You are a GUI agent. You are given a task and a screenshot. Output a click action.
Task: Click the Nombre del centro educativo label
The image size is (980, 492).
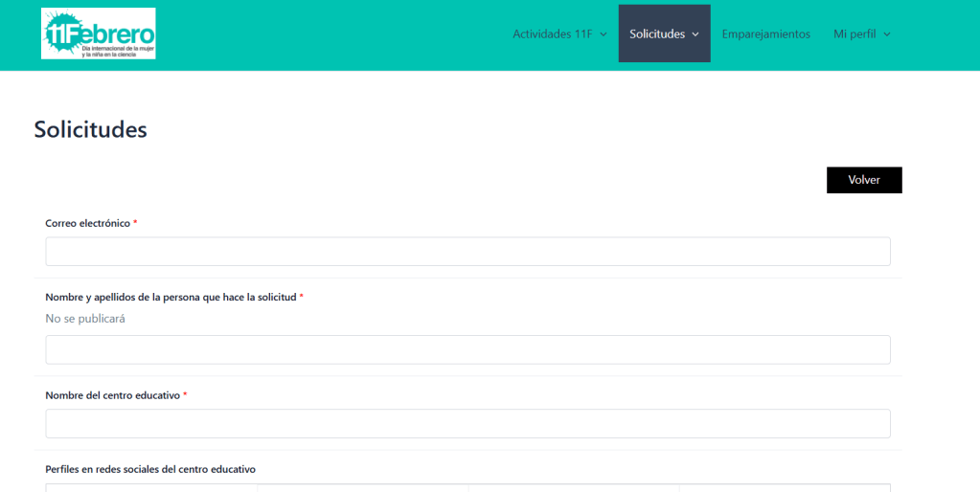(112, 395)
